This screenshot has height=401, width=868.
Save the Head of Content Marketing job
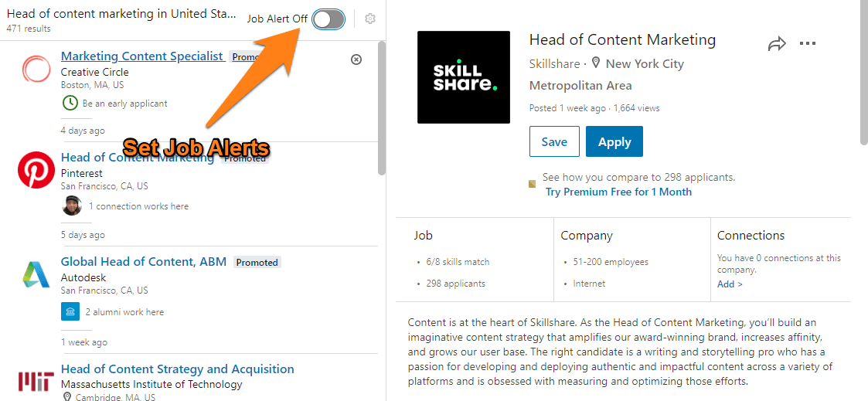coord(554,141)
